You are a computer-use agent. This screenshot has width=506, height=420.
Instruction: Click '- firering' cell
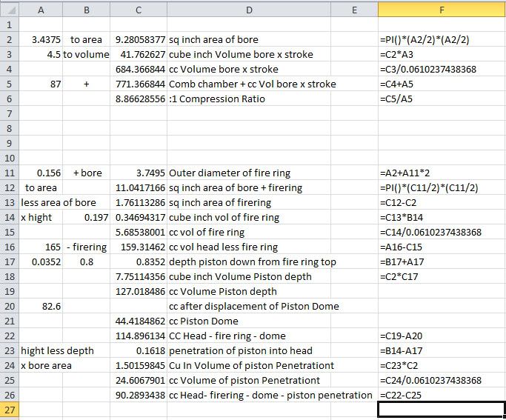(x=87, y=247)
